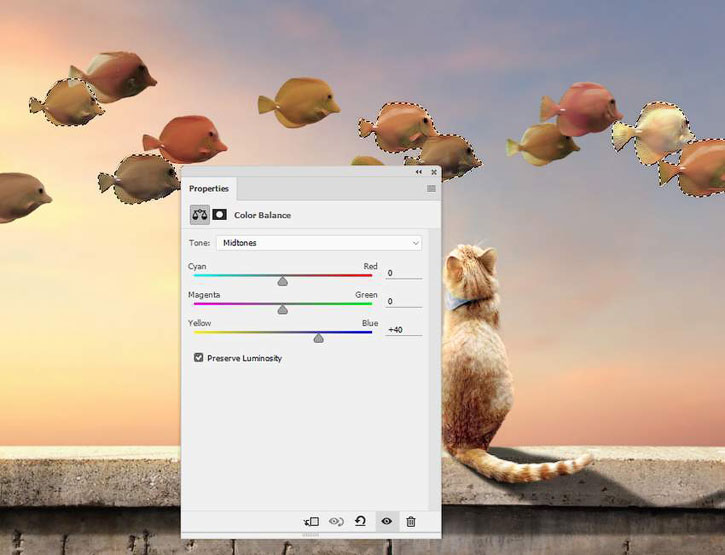Viewport: 725px width, 555px height.
Task: Click the Magenta label
Action: 204,295
